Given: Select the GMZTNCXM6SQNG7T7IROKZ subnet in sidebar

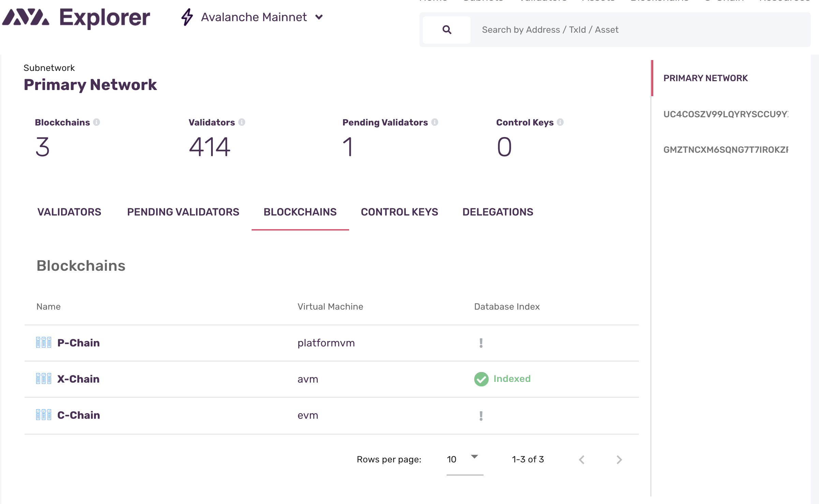Looking at the screenshot, I should tap(726, 150).
